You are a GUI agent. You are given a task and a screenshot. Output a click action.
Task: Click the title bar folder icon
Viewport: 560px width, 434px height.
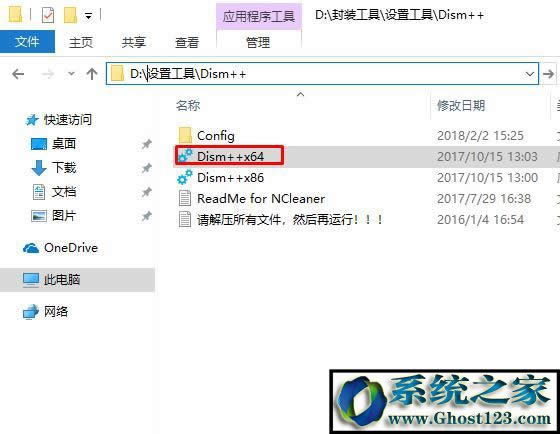[x=15, y=15]
